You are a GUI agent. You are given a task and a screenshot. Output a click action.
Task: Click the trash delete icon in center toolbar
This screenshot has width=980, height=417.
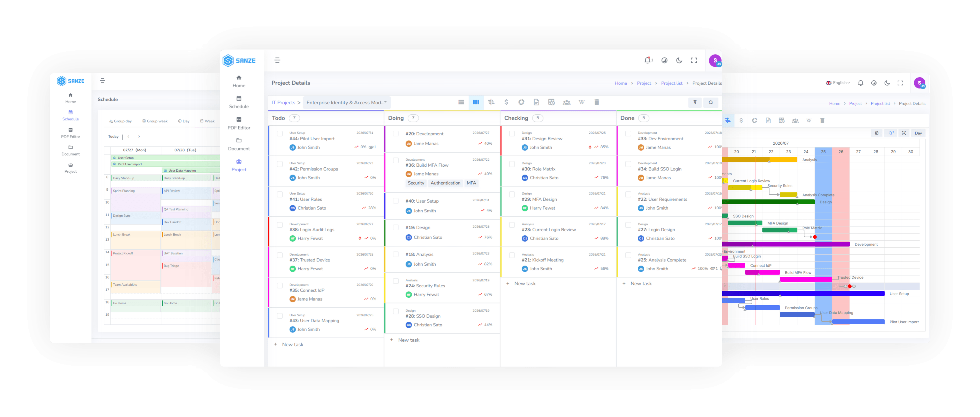click(x=596, y=102)
